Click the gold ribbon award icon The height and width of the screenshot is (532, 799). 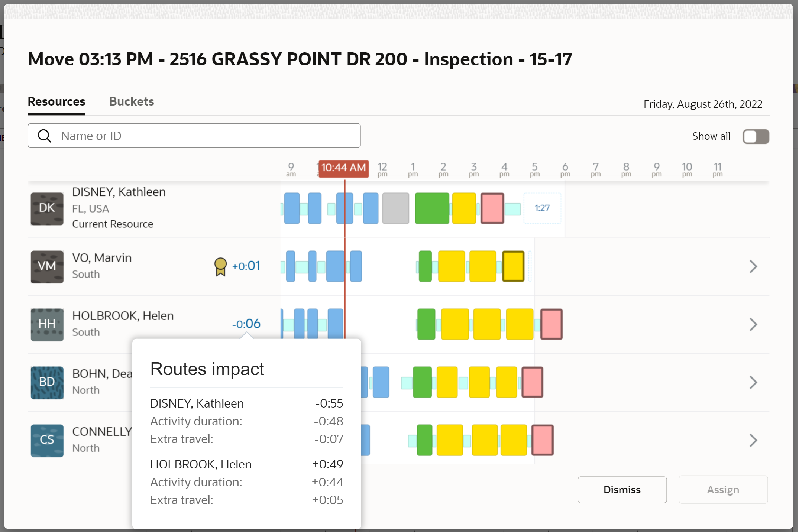[220, 266]
